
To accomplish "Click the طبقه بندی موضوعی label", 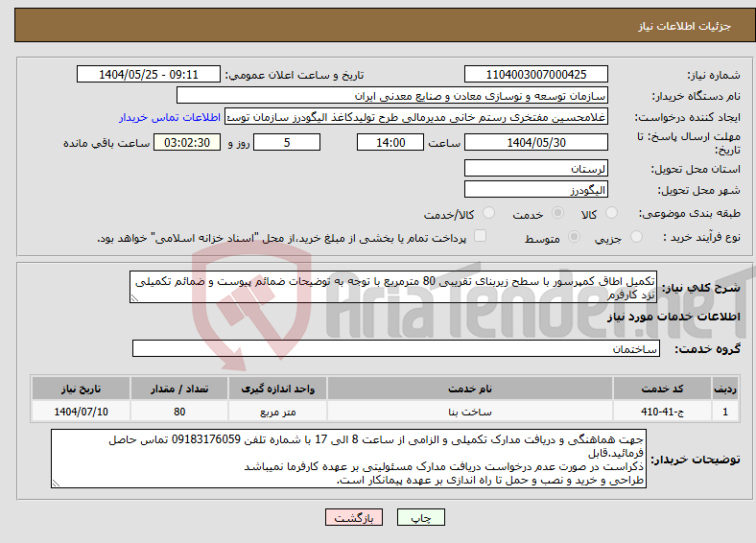I will (x=690, y=213).
